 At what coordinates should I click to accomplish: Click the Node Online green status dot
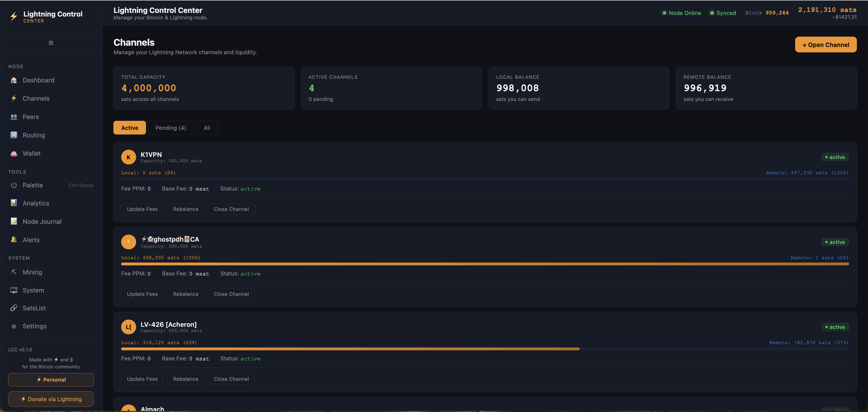(x=664, y=13)
